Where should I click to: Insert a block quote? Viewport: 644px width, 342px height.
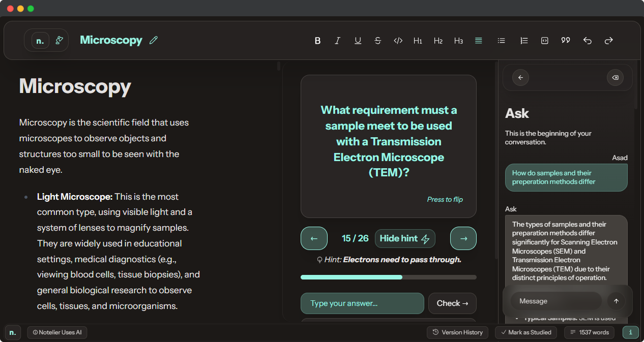click(x=565, y=41)
